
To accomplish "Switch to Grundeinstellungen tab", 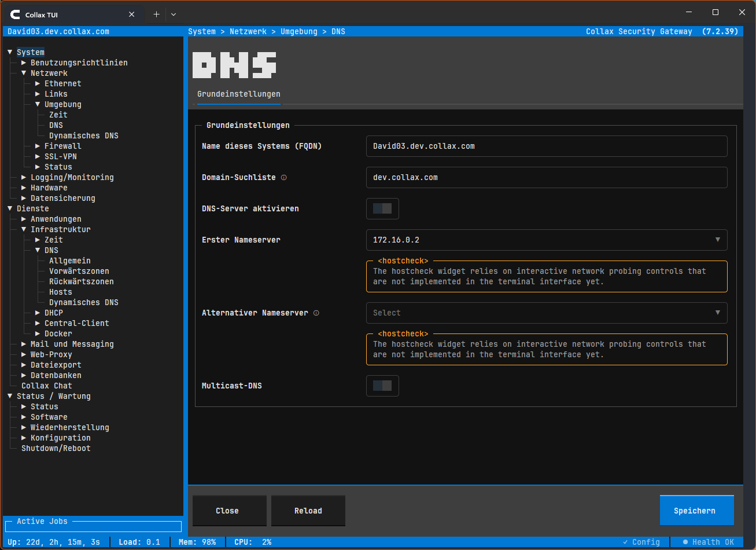I will coord(238,94).
